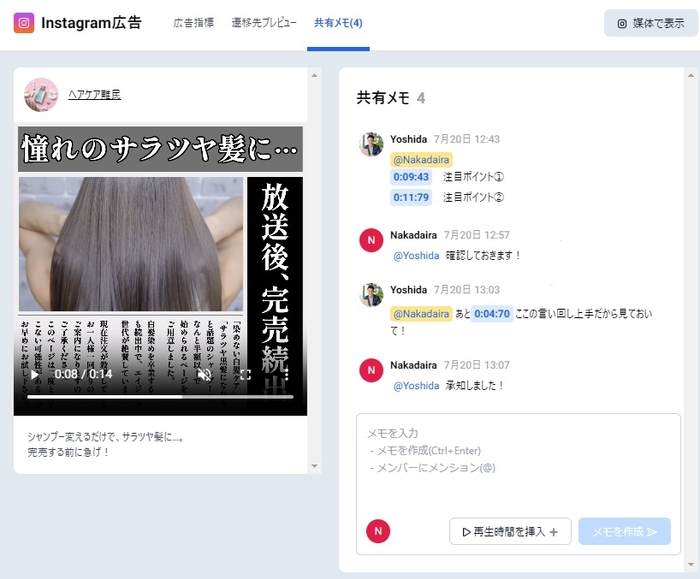Jump to timestamp 0:04:70
This screenshot has width=700, height=579.
[x=492, y=314]
